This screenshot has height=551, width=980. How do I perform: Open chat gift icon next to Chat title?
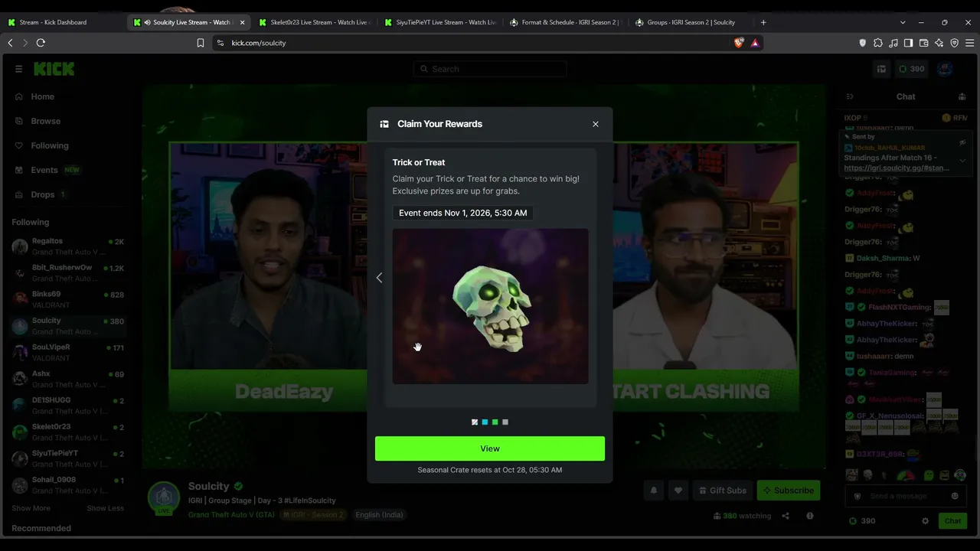click(962, 96)
